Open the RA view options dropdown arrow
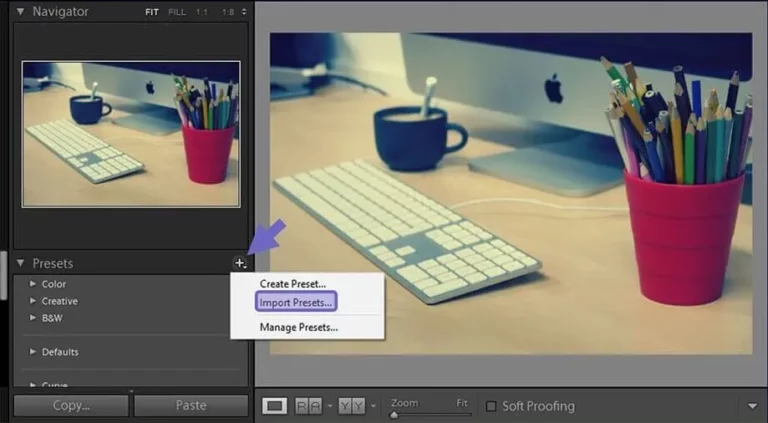 pos(330,406)
